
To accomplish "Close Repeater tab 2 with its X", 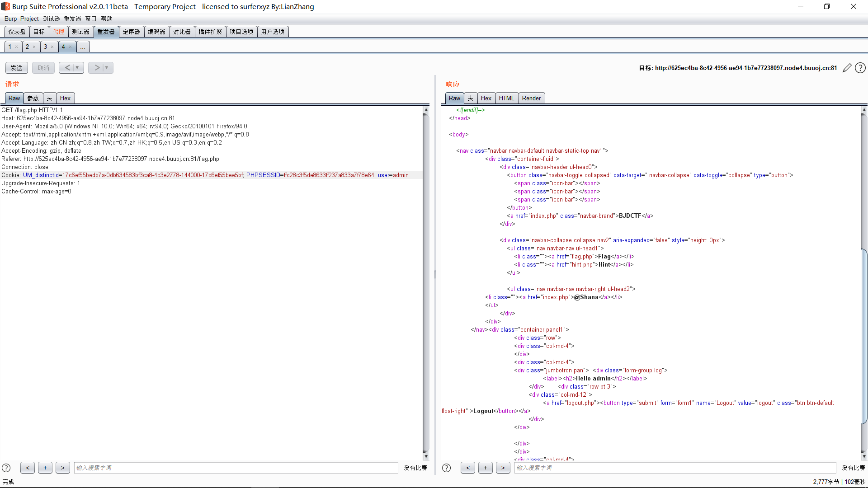I will pyautogui.click(x=34, y=47).
